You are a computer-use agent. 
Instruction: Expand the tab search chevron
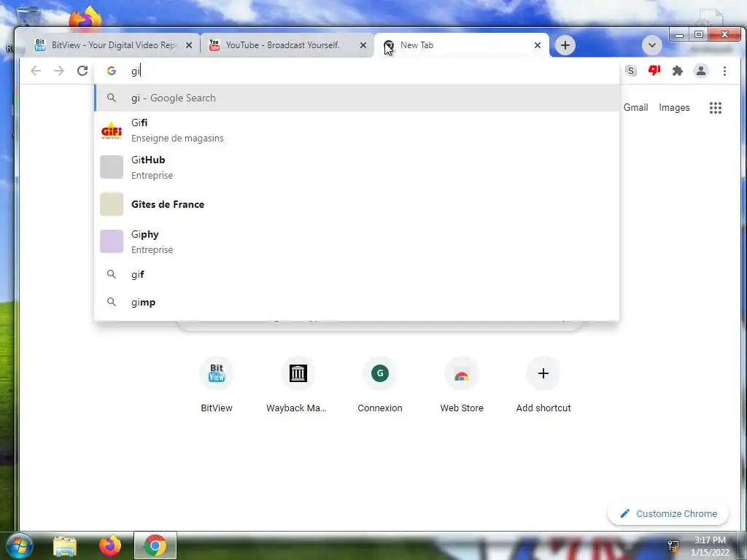pyautogui.click(x=651, y=45)
